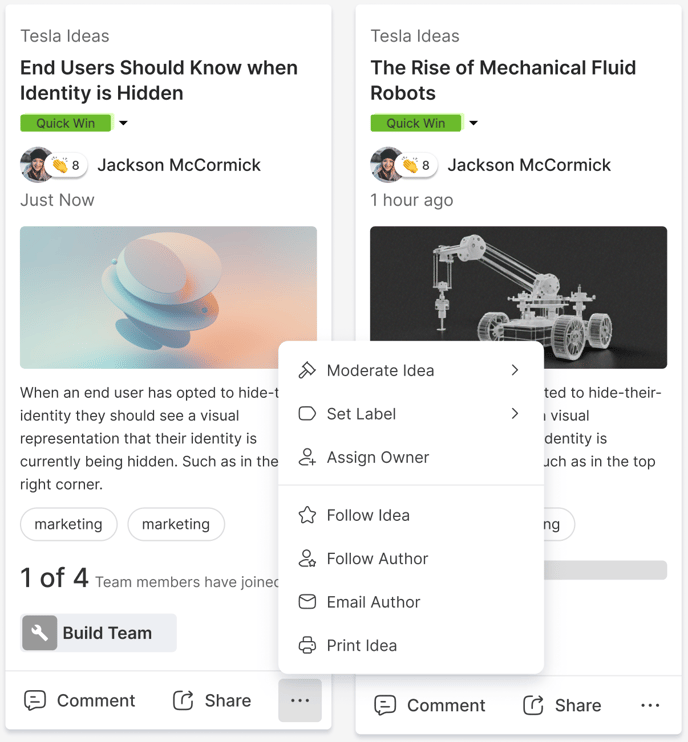The width and height of the screenshot is (688, 742).
Task: Click the share icon on the Mechanical Fluid Robots card
Action: 533,705
